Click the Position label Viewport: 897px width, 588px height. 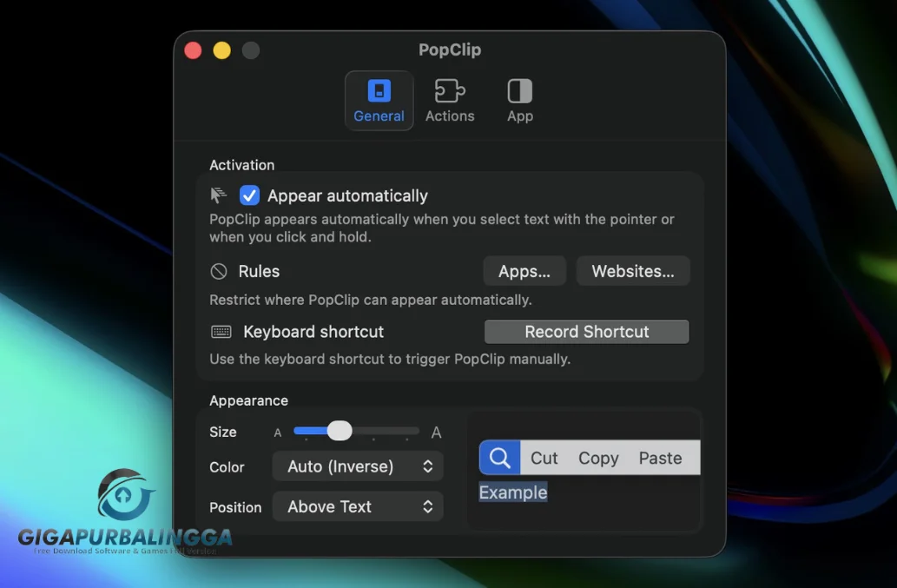click(x=235, y=507)
